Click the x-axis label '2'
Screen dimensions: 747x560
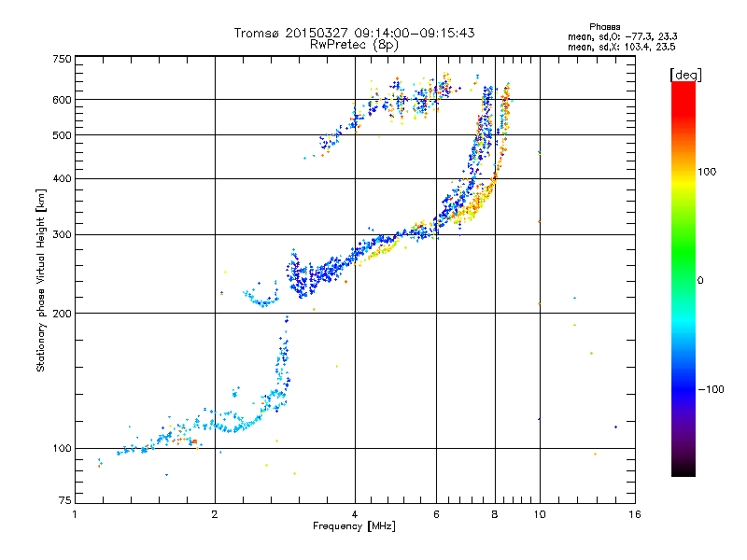click(215, 514)
